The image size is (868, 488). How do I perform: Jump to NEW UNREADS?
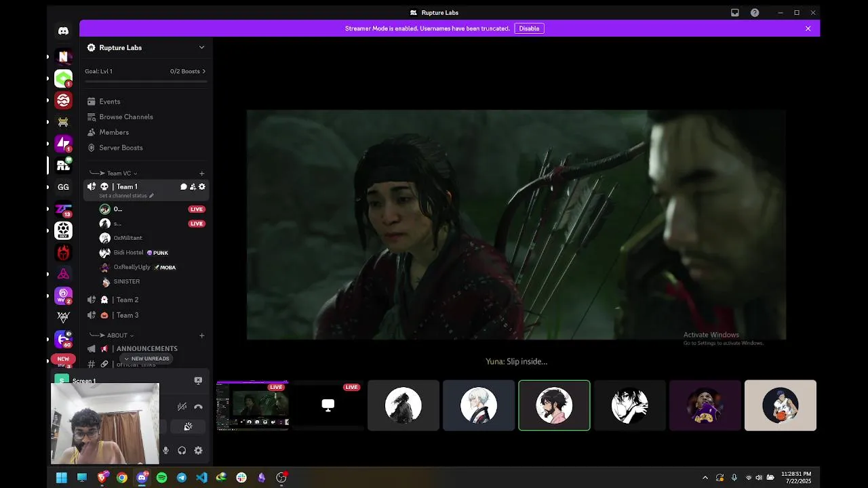146,359
